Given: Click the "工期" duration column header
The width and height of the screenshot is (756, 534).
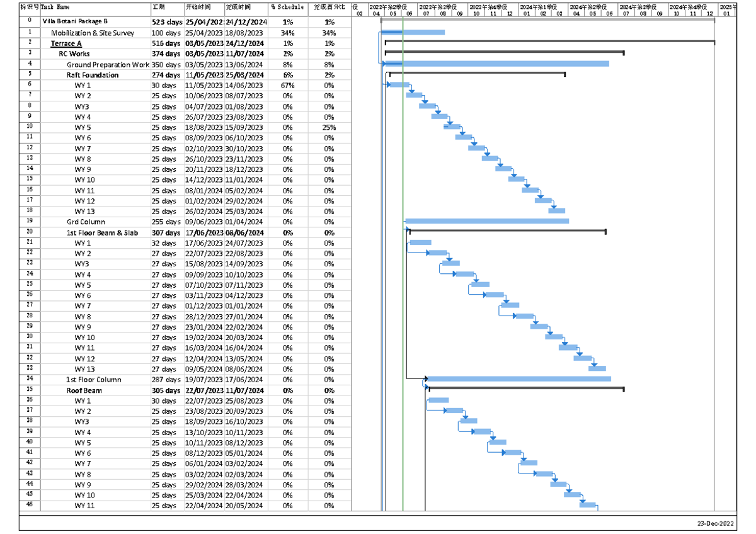Looking at the screenshot, I should 159,8.
